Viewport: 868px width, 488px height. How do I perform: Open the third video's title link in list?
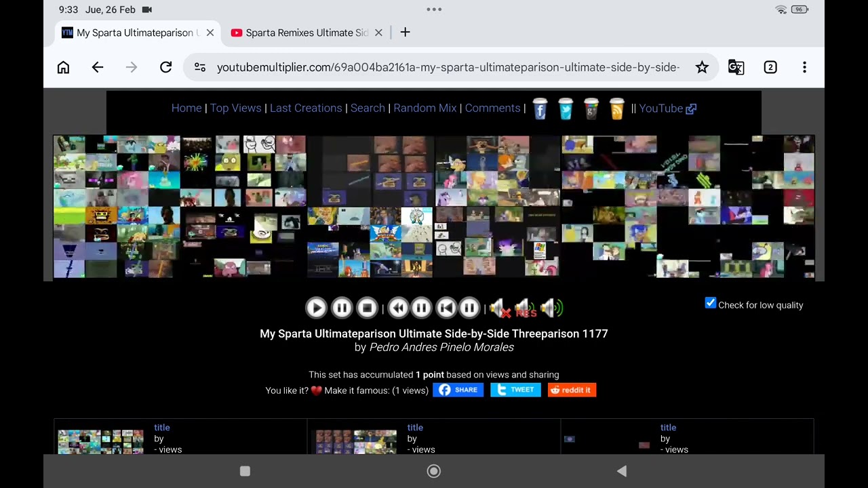coord(669,428)
